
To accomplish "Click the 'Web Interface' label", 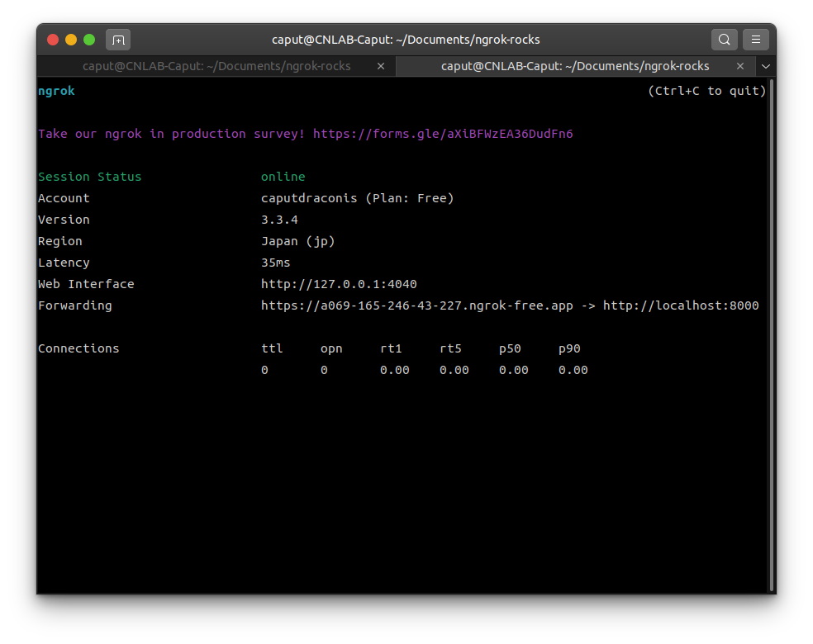I will pos(86,284).
